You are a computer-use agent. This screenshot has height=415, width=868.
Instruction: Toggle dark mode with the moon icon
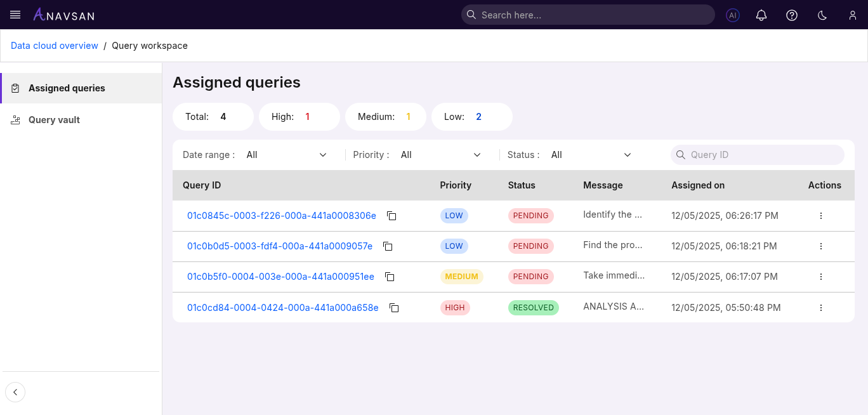point(822,15)
